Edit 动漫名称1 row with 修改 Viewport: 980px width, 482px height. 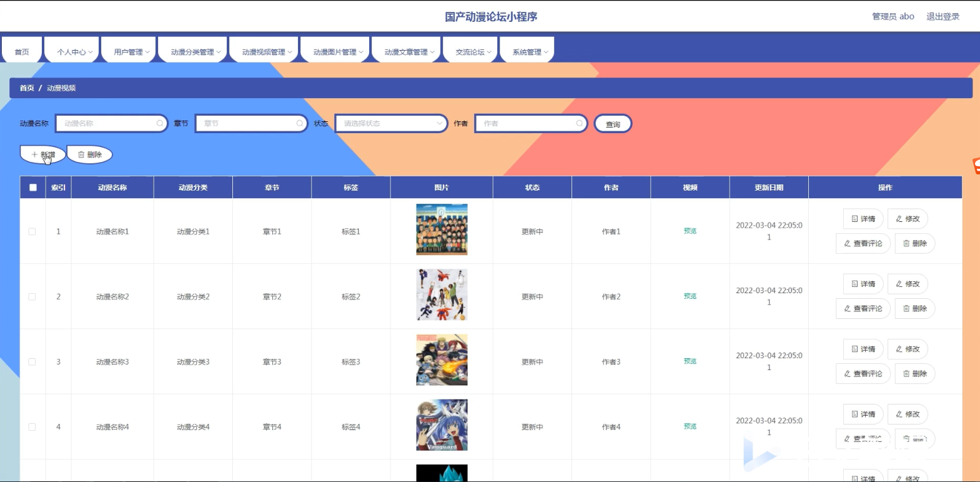(908, 219)
